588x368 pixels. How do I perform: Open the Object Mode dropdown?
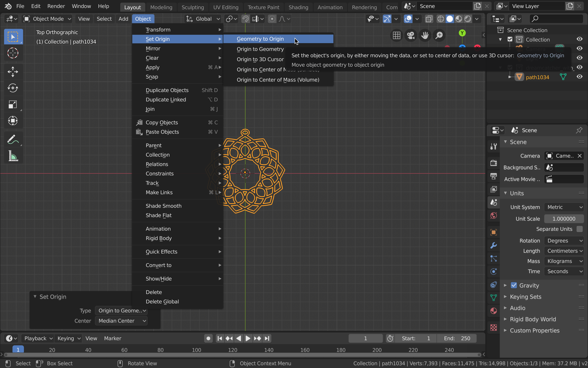point(48,19)
